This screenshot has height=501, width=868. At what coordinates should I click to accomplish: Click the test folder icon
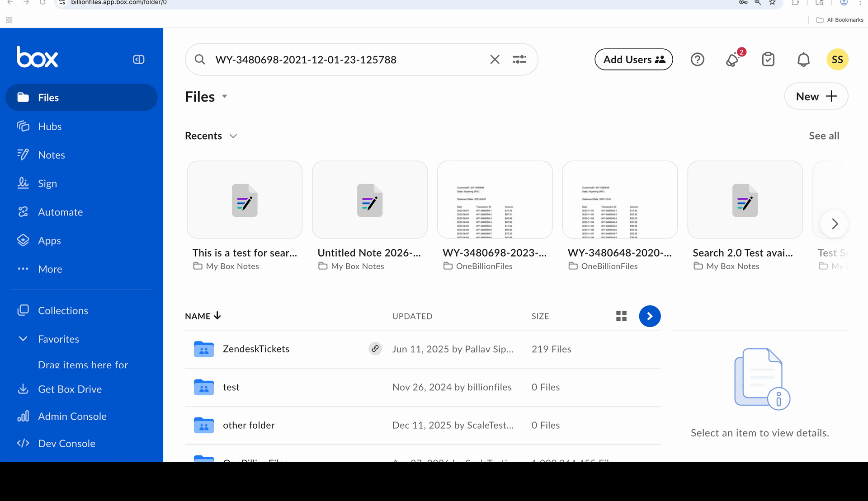[204, 387]
